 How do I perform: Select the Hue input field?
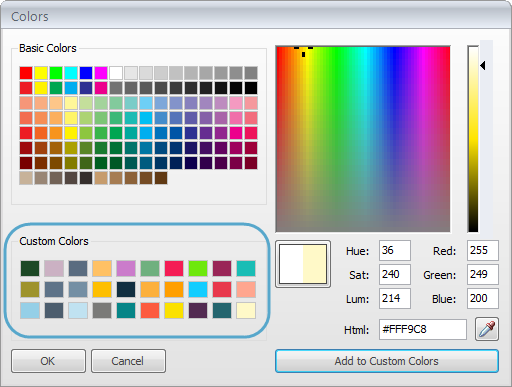point(395,250)
